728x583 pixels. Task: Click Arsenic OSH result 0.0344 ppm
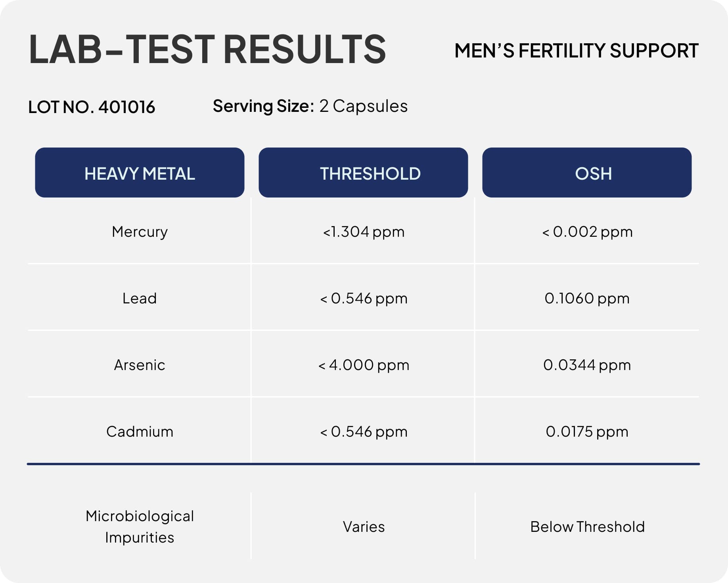click(587, 365)
